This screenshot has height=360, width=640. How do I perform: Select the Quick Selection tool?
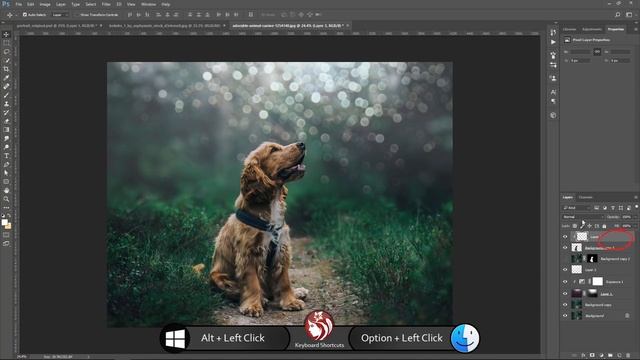pyautogui.click(x=6, y=60)
